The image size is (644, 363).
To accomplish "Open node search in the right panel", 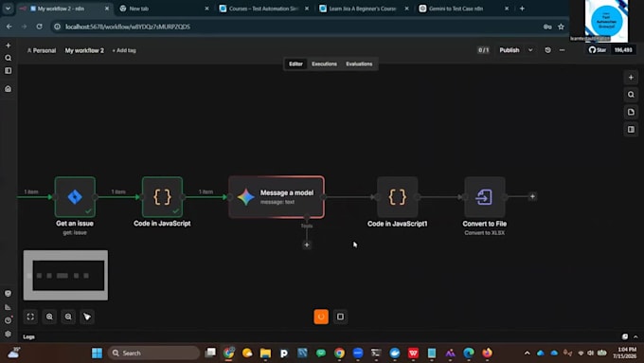I will point(631,95).
